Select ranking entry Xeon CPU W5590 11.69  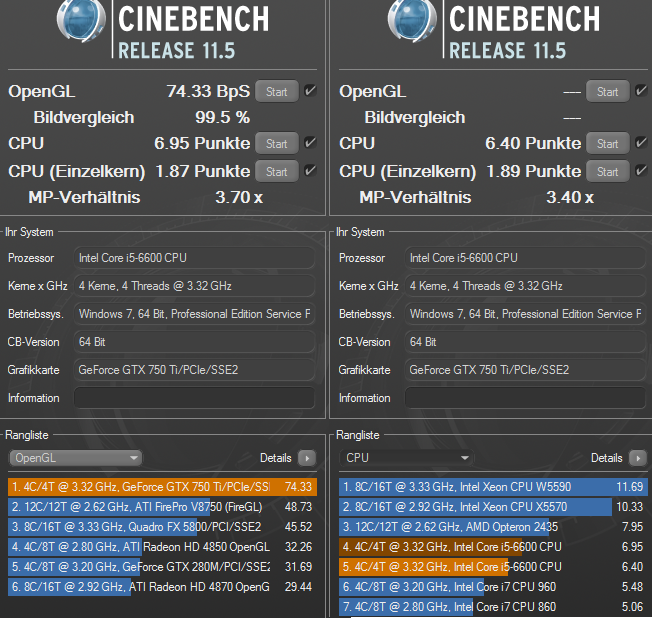point(493,487)
